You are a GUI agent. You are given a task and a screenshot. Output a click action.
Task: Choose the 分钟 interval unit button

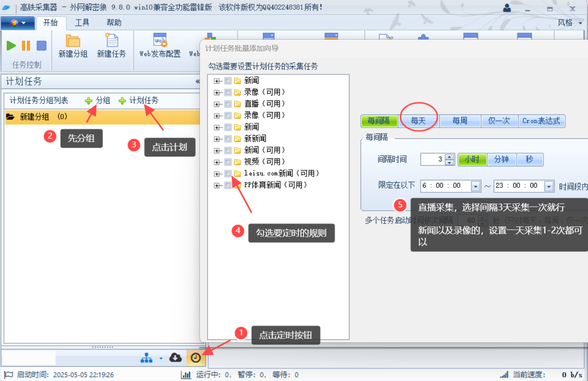[x=501, y=159]
